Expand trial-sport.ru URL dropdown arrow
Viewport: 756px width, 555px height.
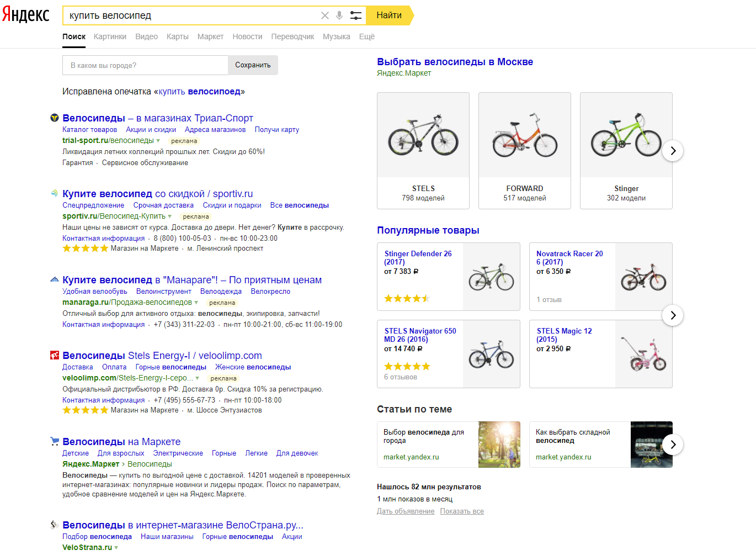(158, 141)
